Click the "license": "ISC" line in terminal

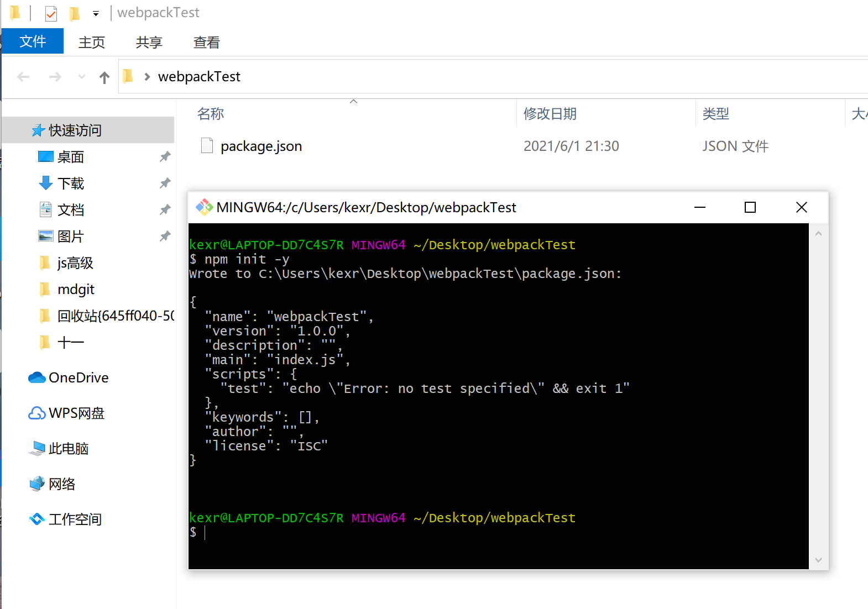tap(266, 446)
